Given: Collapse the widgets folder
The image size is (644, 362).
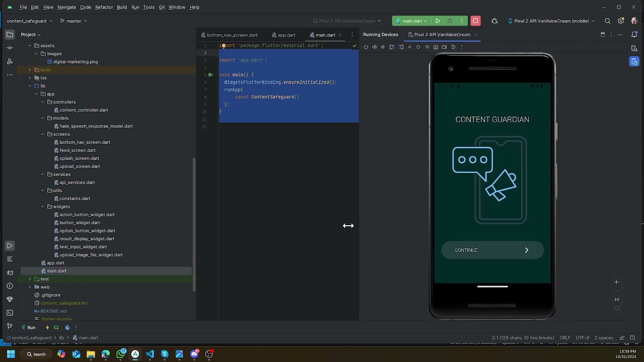Looking at the screenshot, I should [43, 207].
